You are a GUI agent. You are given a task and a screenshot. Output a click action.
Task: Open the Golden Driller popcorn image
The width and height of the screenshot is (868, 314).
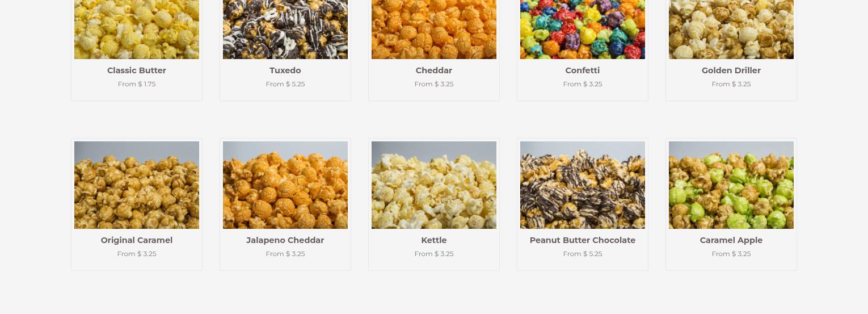[731, 30]
